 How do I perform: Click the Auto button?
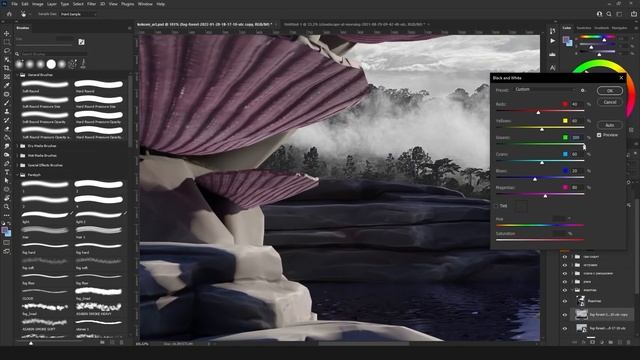(610, 125)
